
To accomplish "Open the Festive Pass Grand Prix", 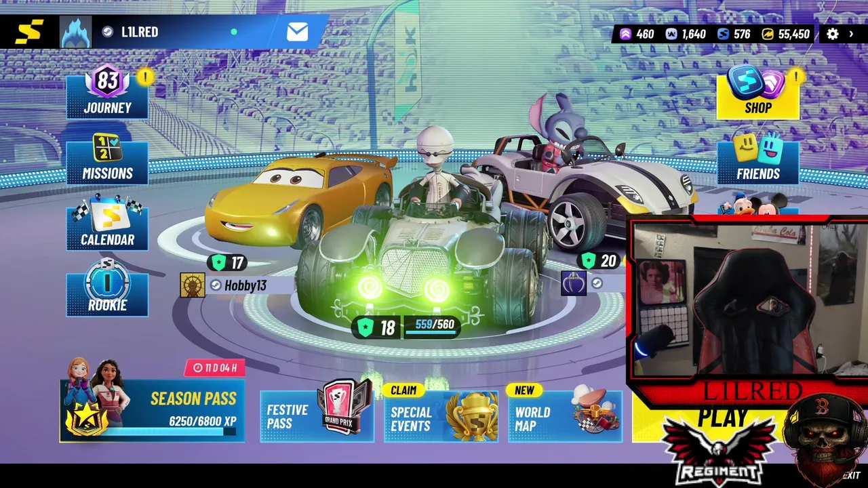I will tap(317, 415).
